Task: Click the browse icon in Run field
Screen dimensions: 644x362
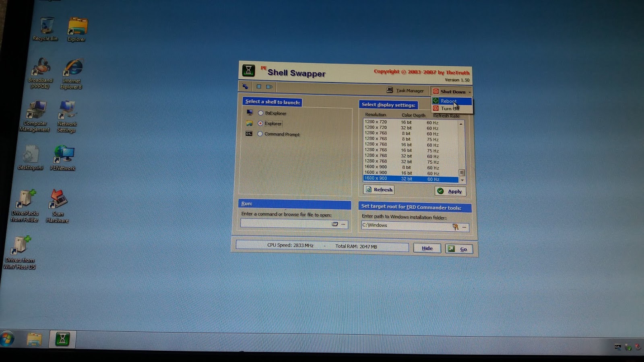Action: click(335, 224)
